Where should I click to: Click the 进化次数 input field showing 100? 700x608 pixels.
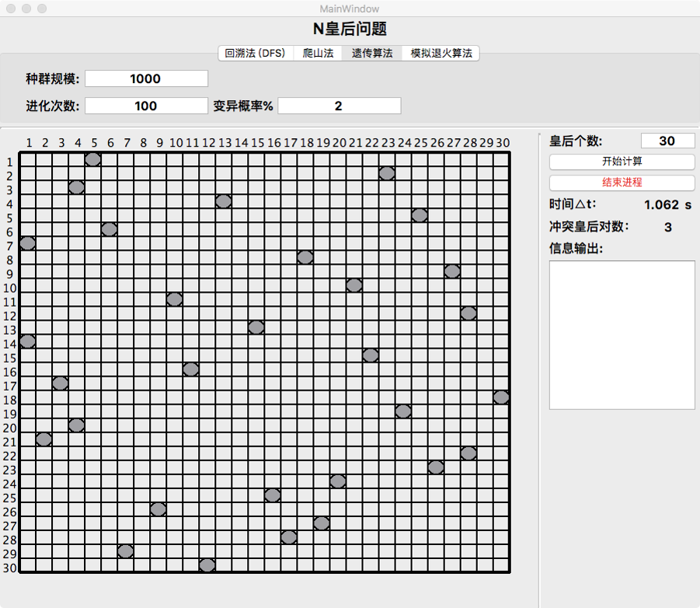[x=146, y=106]
